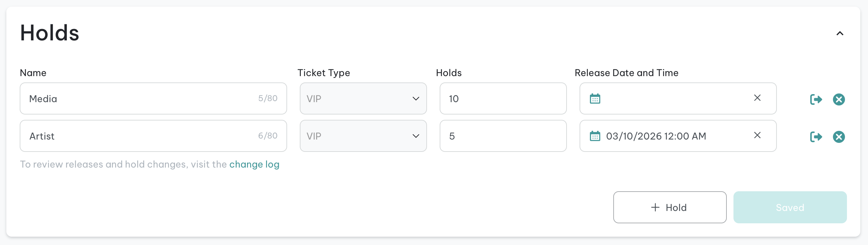This screenshot has width=868, height=245.
Task: Clear the 03/10/2026 release date
Action: pos(757,135)
